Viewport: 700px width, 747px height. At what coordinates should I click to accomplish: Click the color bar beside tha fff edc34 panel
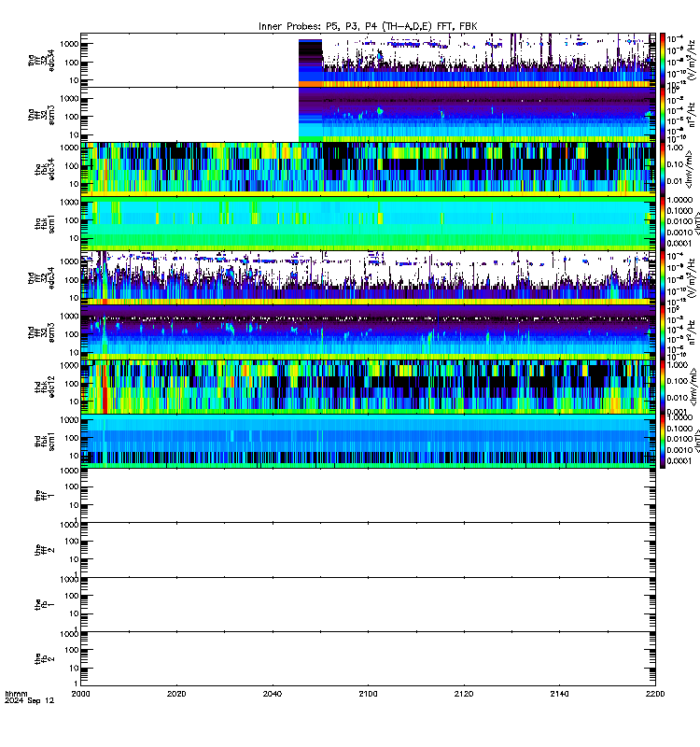(662, 60)
